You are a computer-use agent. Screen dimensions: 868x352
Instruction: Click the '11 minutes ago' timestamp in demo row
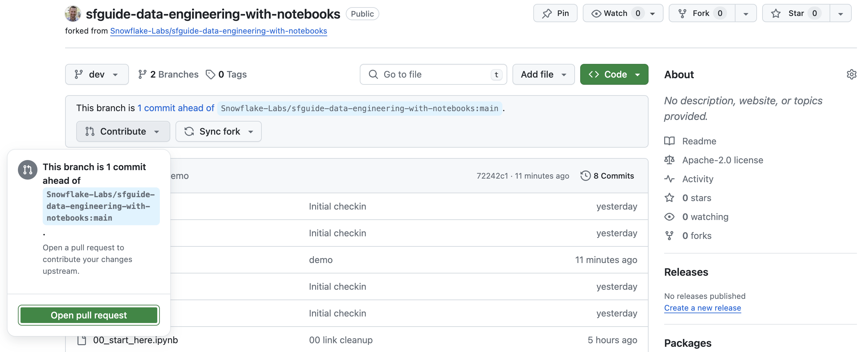click(x=606, y=260)
